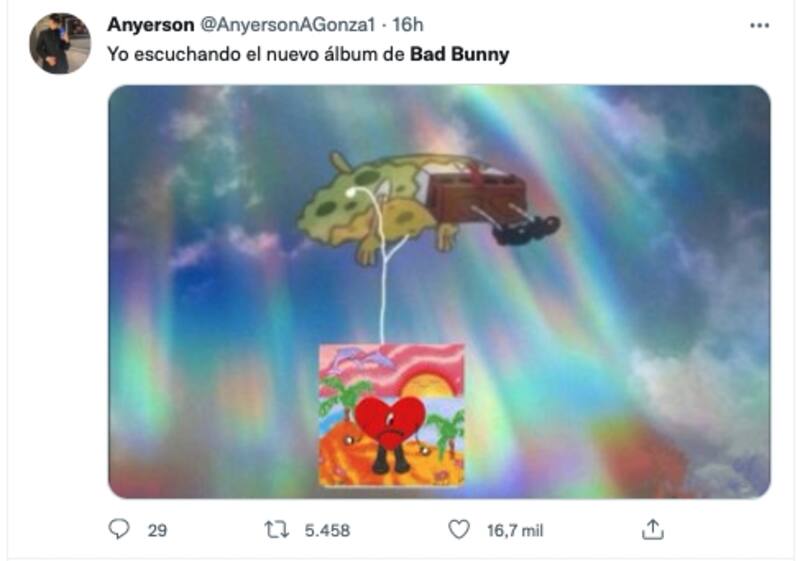Click the bold Bad Bunny text
The image size is (800, 561).
[x=459, y=54]
